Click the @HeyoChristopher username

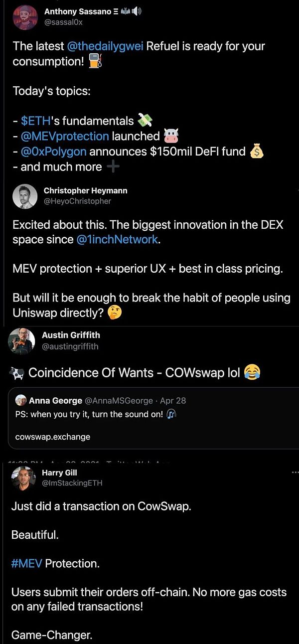pos(77,201)
